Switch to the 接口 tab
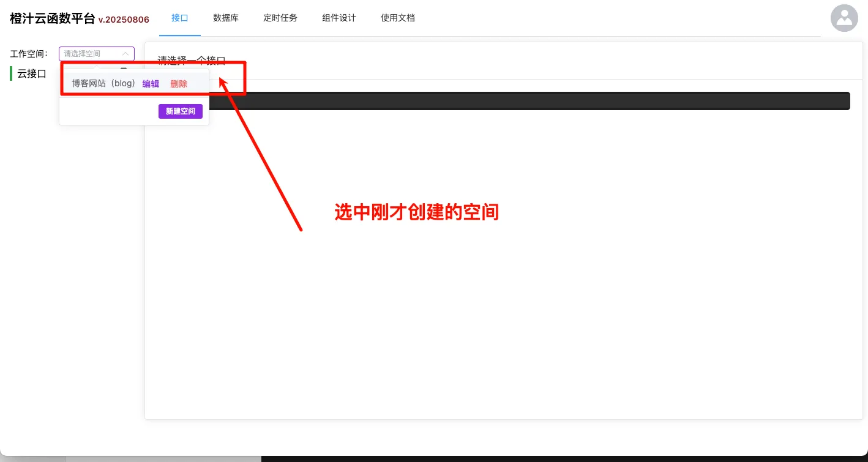 (179, 18)
